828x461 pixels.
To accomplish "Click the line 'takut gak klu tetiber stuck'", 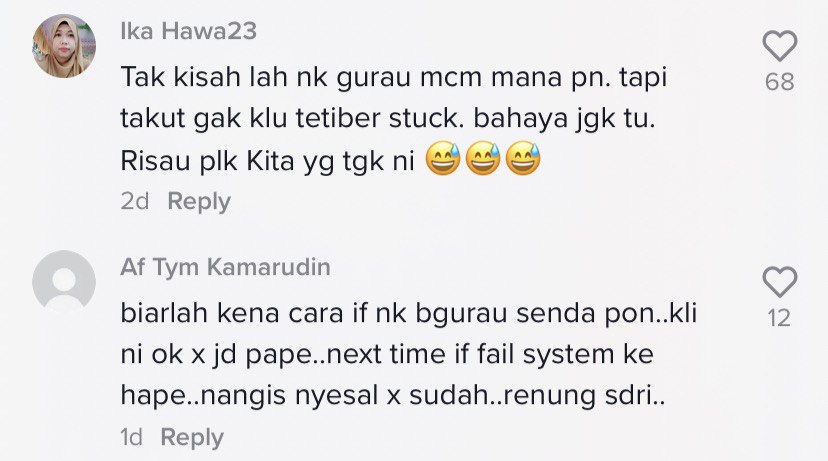I will click(388, 119).
